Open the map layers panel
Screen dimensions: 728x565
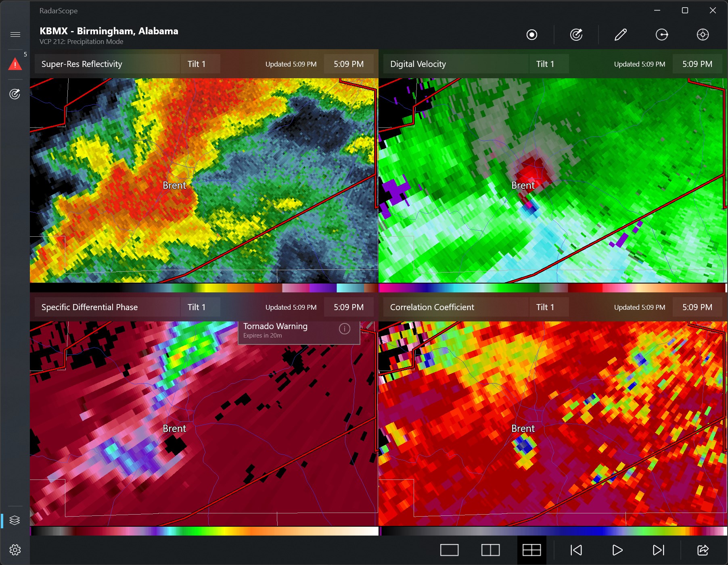pos(15,520)
